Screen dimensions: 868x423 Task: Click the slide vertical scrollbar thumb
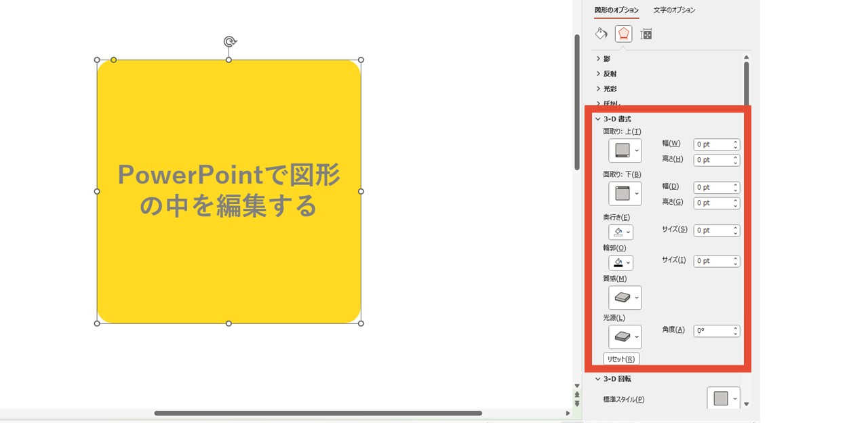click(x=577, y=102)
